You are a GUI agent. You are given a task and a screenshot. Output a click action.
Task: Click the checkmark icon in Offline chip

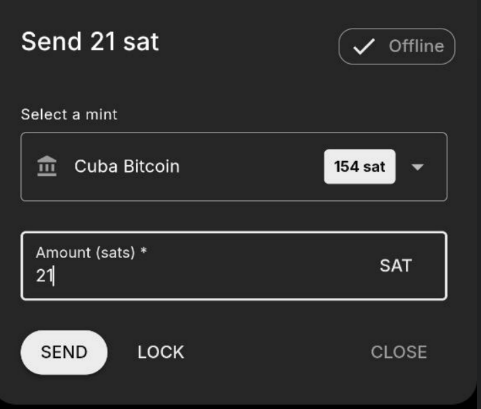click(364, 46)
